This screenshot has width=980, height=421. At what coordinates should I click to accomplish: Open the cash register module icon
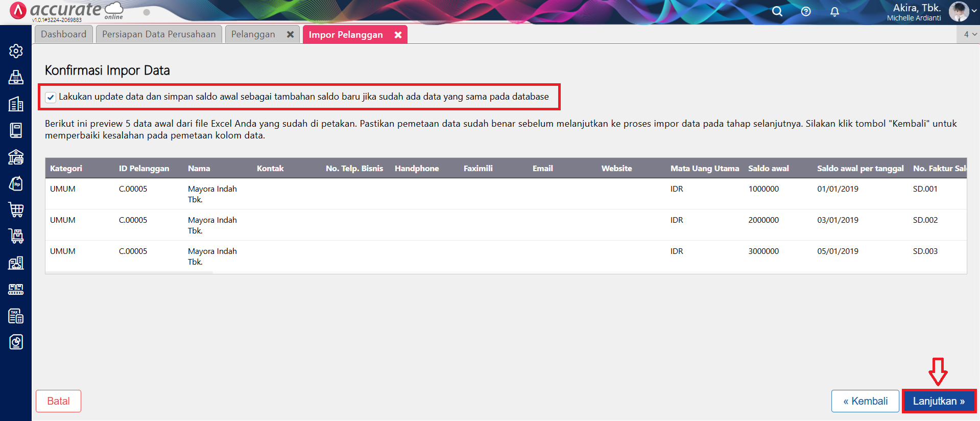click(16, 77)
